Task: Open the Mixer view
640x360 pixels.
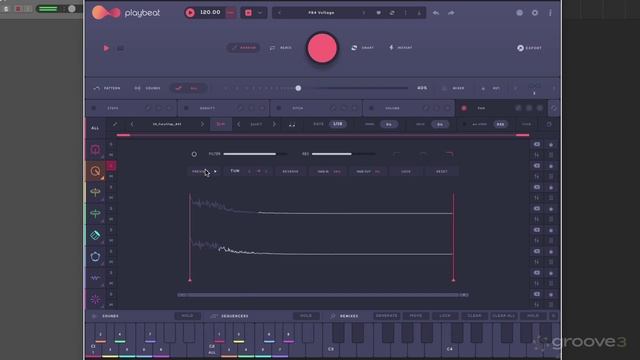Action: tap(453, 88)
